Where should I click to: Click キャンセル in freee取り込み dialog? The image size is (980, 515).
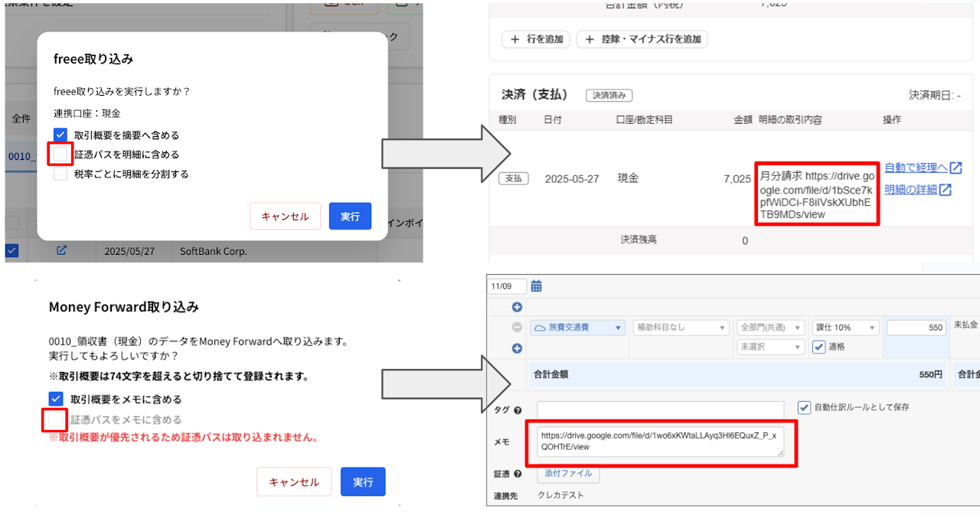pos(285,216)
